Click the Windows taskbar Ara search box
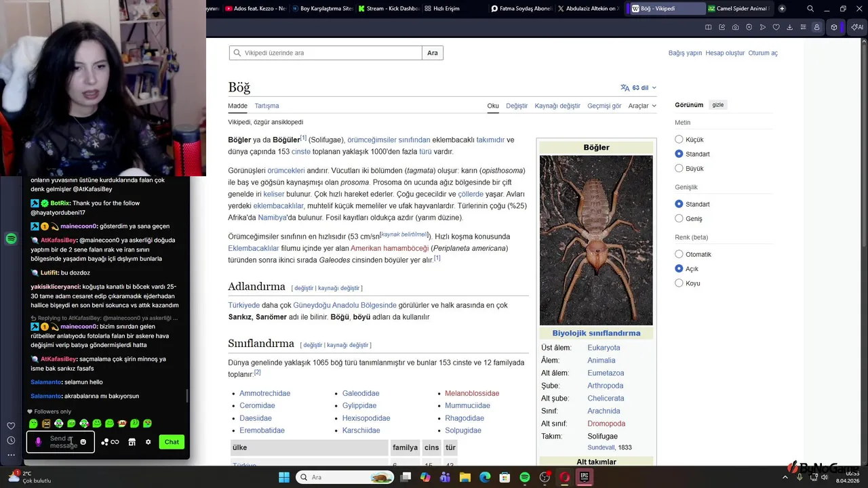868x488 pixels. [344, 477]
